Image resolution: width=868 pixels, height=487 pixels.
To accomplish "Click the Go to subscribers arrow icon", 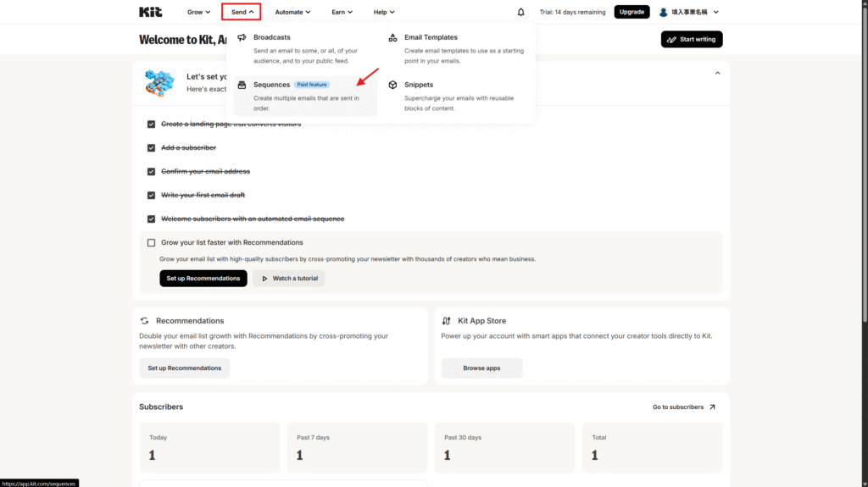I will (x=712, y=407).
